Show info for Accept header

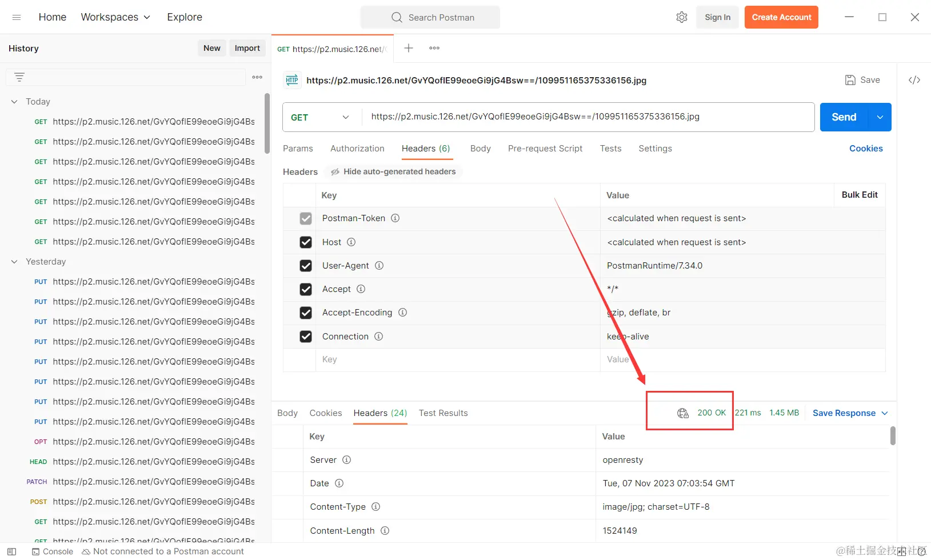click(361, 289)
